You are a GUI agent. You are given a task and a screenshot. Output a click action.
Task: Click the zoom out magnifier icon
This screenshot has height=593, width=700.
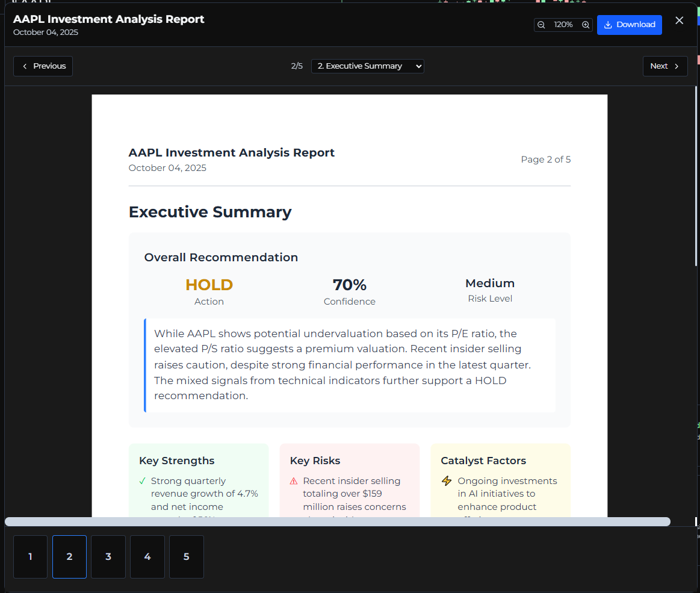pos(540,25)
